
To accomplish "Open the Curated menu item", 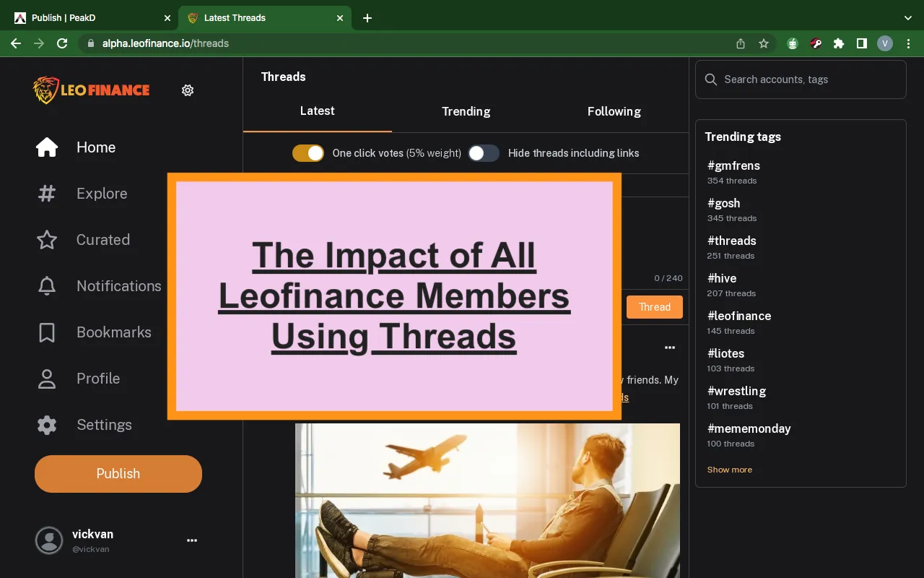I will pos(103,240).
